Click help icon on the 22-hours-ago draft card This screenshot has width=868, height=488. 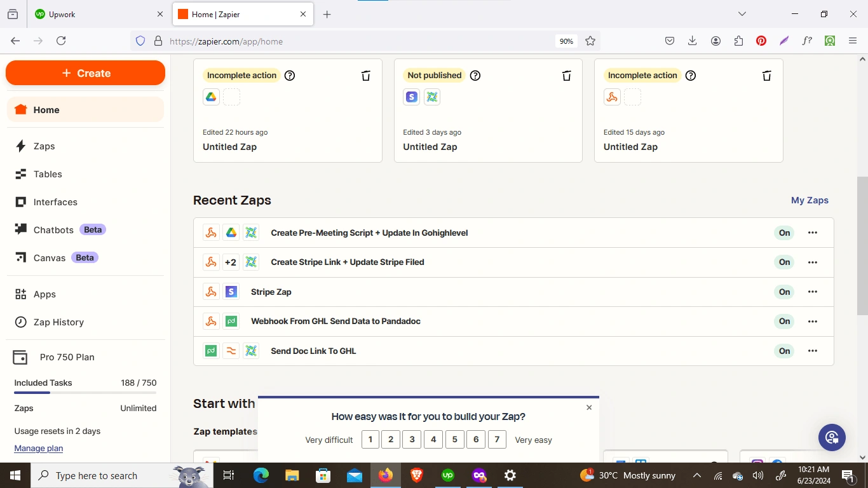tap(290, 75)
